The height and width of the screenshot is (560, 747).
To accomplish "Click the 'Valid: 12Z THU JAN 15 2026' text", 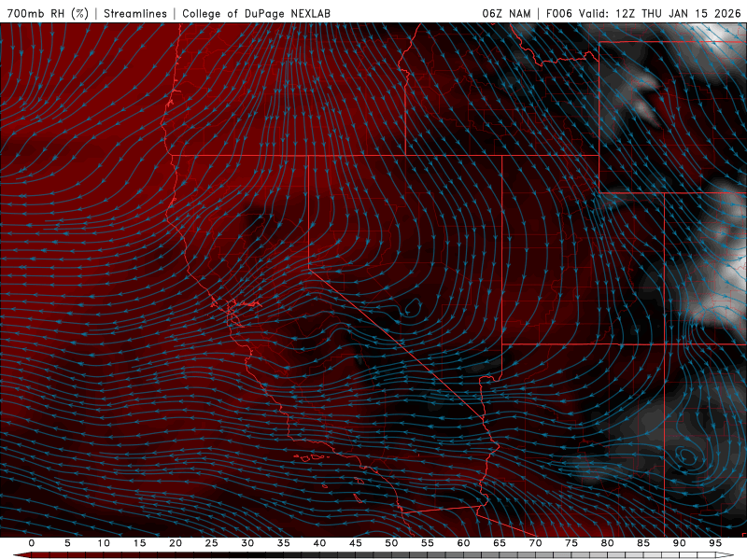I will pyautogui.click(x=659, y=13).
